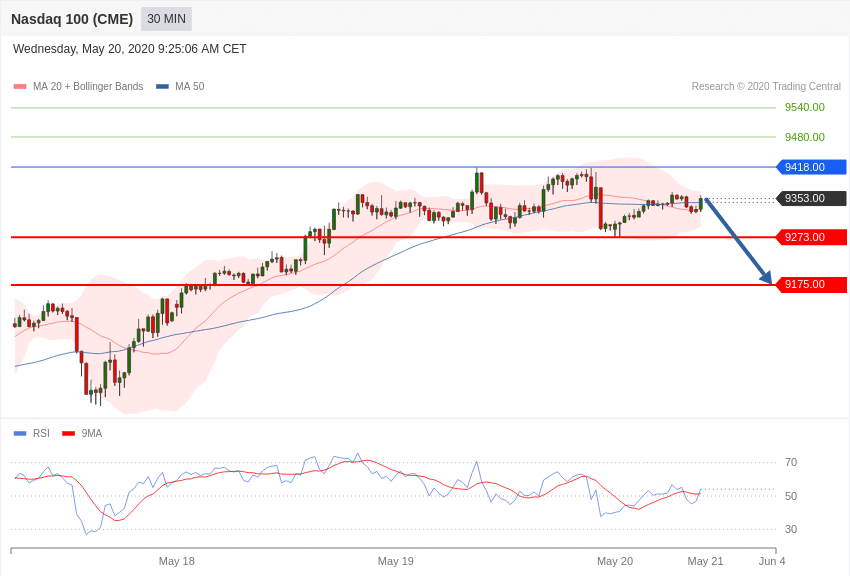850x576 pixels.
Task: Click the RSI legend label
Action: (41, 433)
